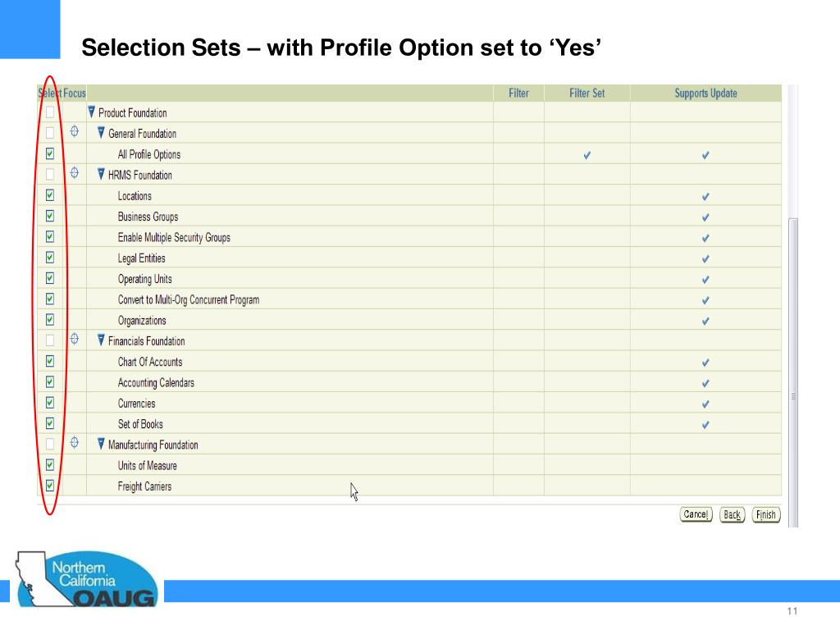Viewport: 840px width, 630px height.
Task: Toggle the Business Groups checkbox
Action: pyautogui.click(x=50, y=216)
